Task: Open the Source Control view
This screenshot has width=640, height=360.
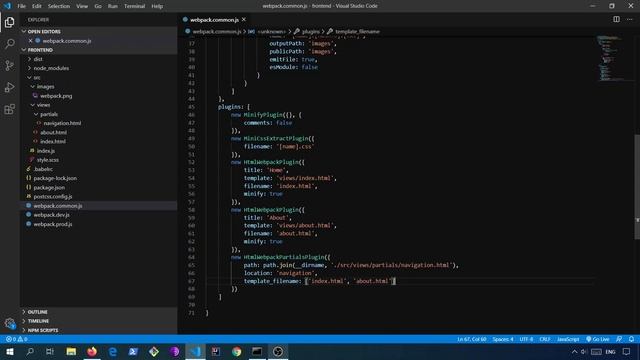Action: pyautogui.click(x=10, y=65)
